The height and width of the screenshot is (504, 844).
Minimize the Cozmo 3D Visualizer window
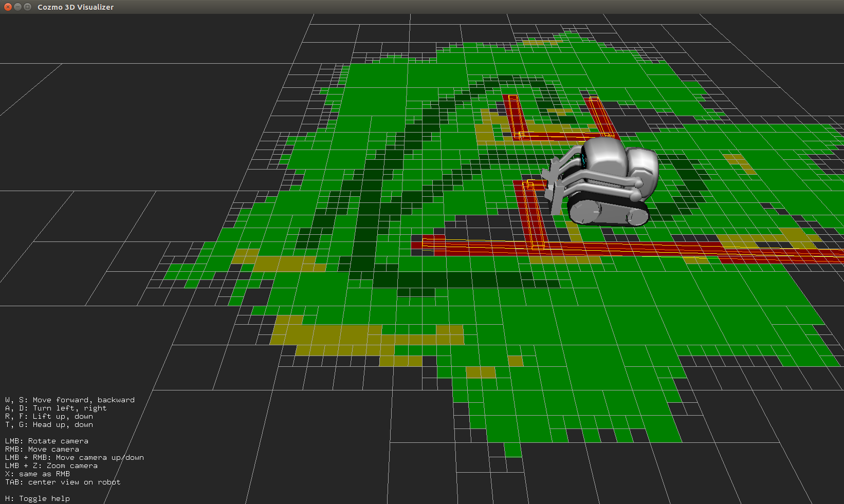[x=17, y=7]
